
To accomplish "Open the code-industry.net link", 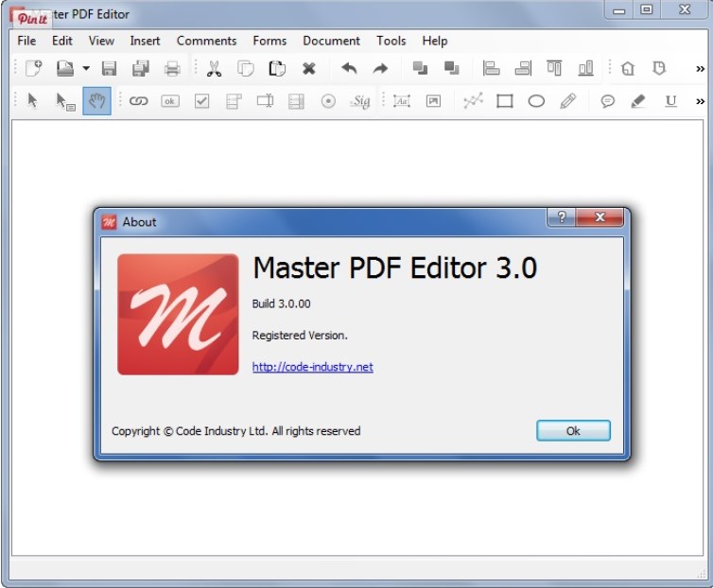I will [312, 367].
